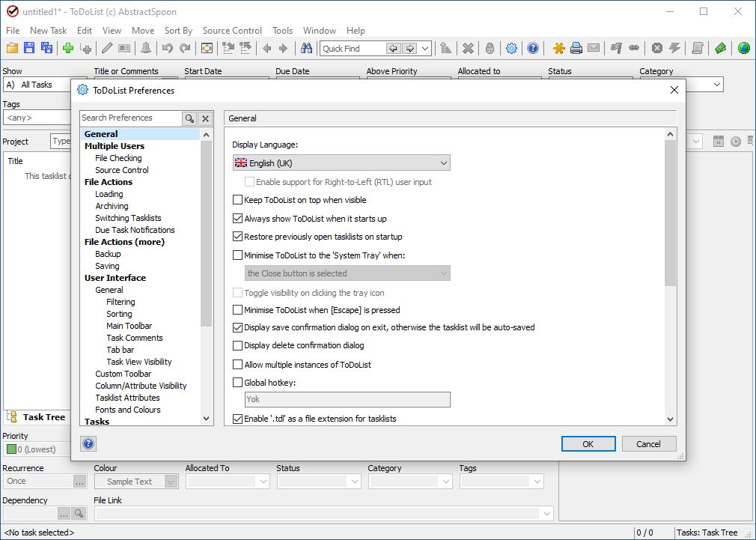The image size is (756, 540).
Task: Enable Keep ToDoList on top when visible
Action: (x=237, y=200)
